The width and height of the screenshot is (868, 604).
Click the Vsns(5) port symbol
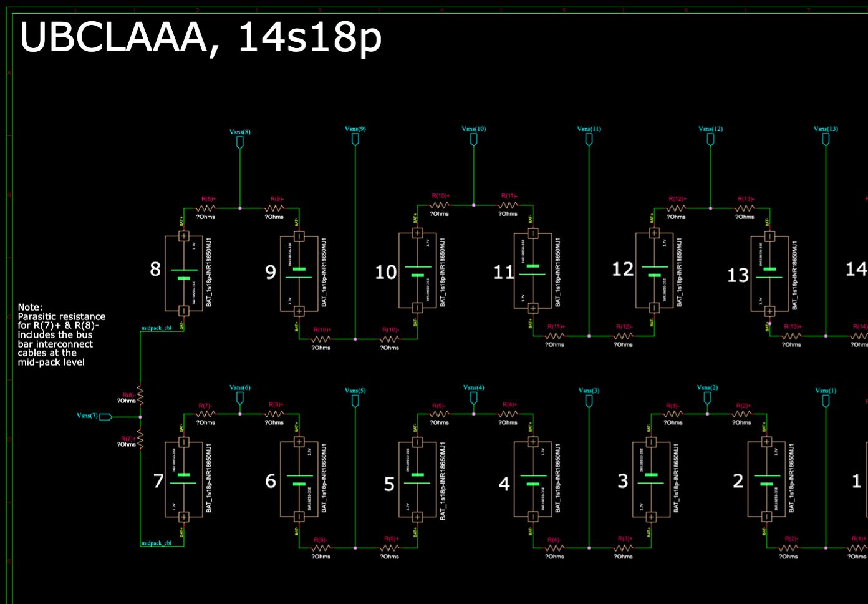point(355,401)
